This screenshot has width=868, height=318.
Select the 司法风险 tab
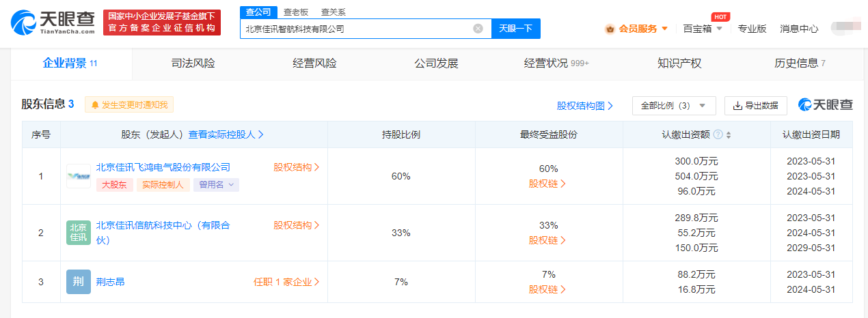tap(193, 63)
